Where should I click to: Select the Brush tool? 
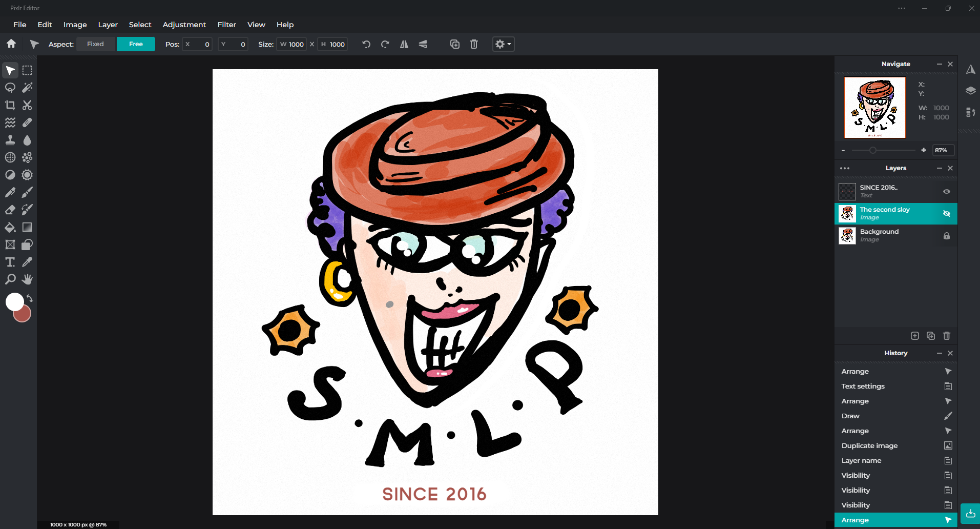[x=27, y=192]
